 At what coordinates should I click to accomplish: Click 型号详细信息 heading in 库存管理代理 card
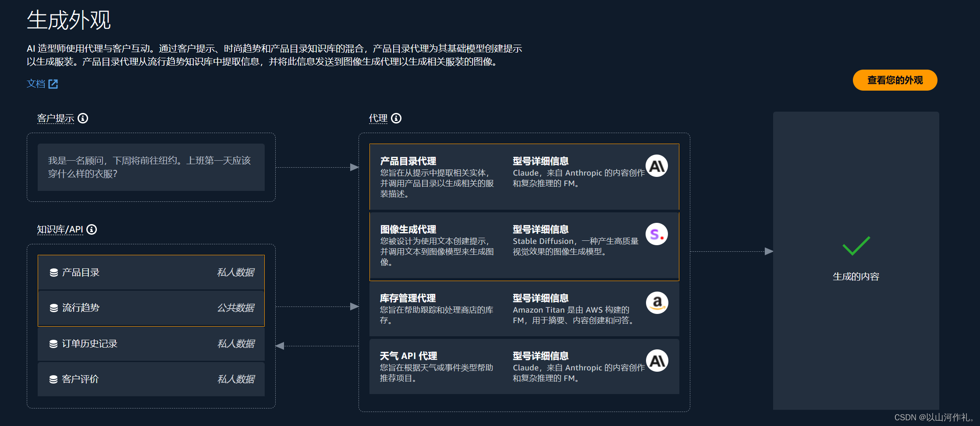pyautogui.click(x=541, y=298)
